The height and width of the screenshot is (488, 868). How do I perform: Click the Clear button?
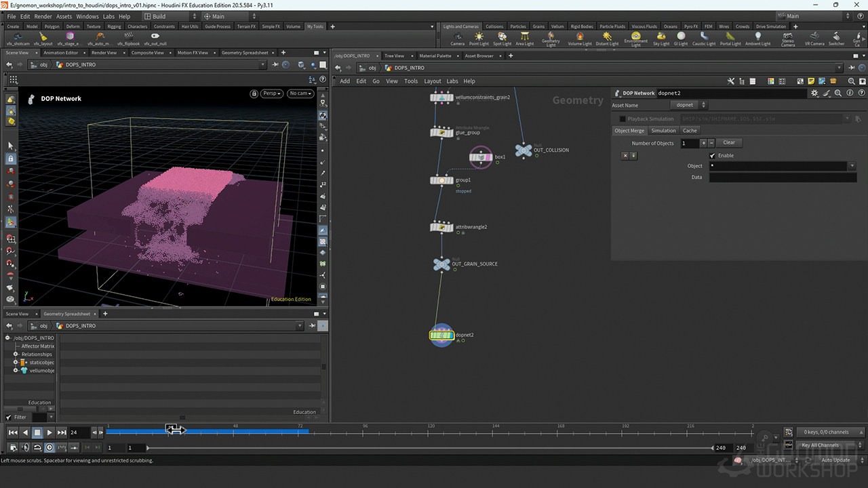(x=729, y=143)
